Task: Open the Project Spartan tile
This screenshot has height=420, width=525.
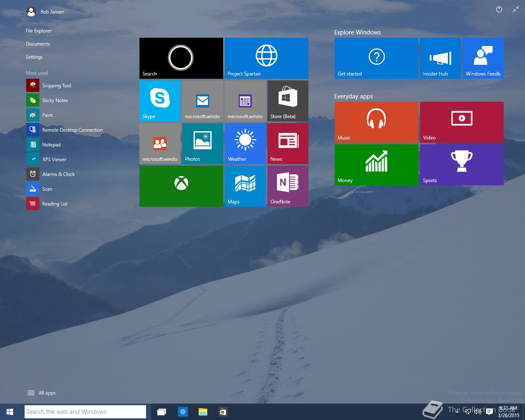Action: point(267,58)
